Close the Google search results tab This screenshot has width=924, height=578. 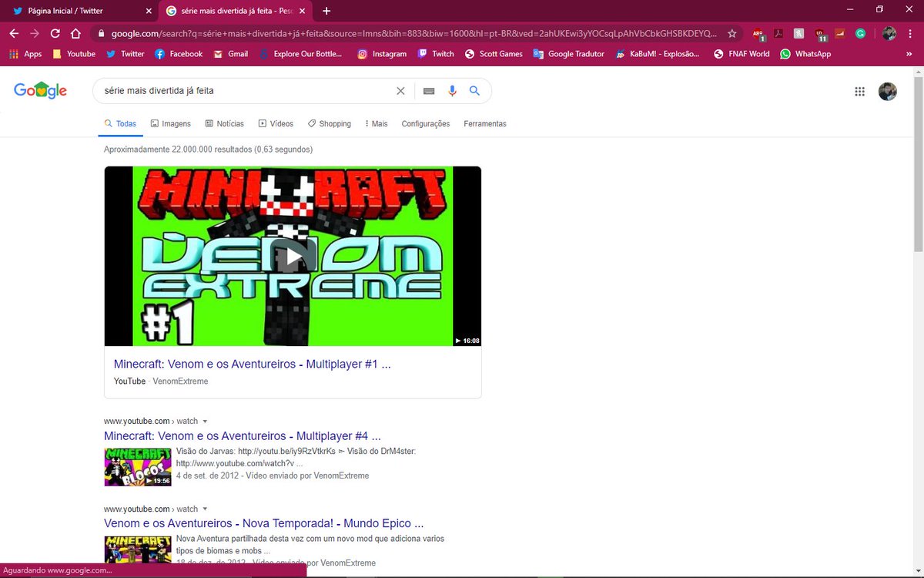point(303,11)
